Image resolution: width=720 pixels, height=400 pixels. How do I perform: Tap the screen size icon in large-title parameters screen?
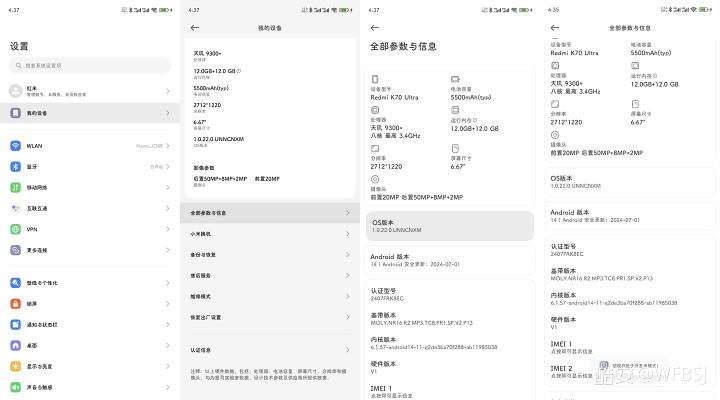455,148
